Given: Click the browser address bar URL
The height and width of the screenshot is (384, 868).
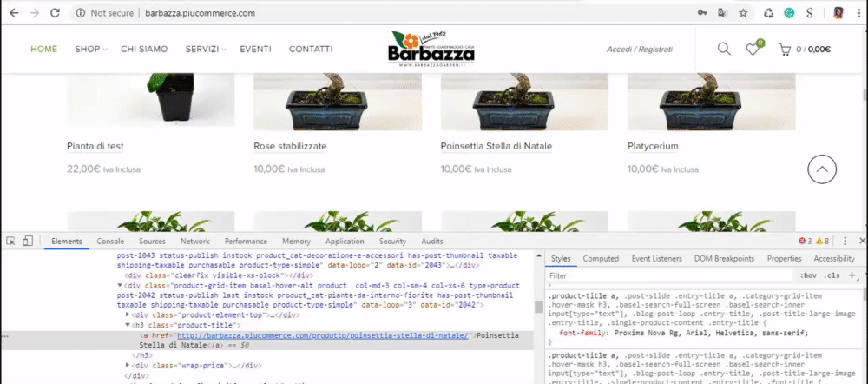Looking at the screenshot, I should [x=200, y=13].
